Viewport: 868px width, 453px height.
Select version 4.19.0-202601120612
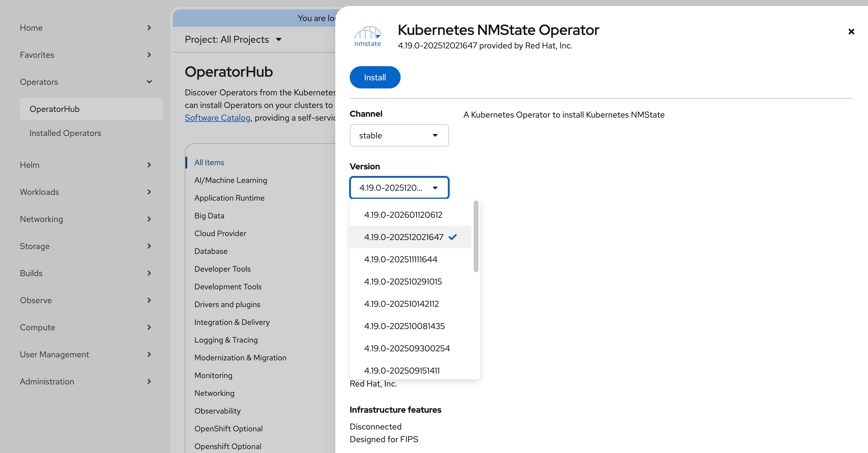411,215
